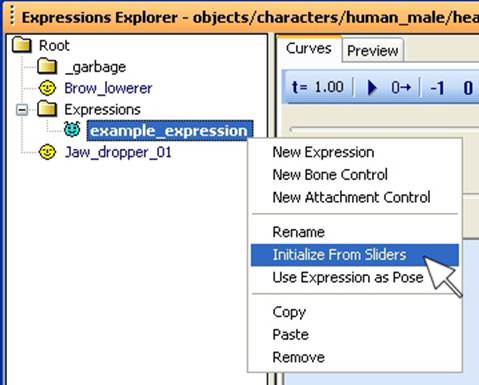Click the Root folder icon
The height and width of the screenshot is (385, 479).
tap(22, 45)
